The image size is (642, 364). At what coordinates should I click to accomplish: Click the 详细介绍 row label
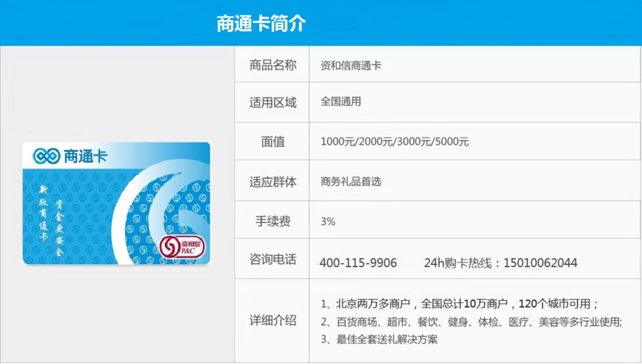point(272,321)
